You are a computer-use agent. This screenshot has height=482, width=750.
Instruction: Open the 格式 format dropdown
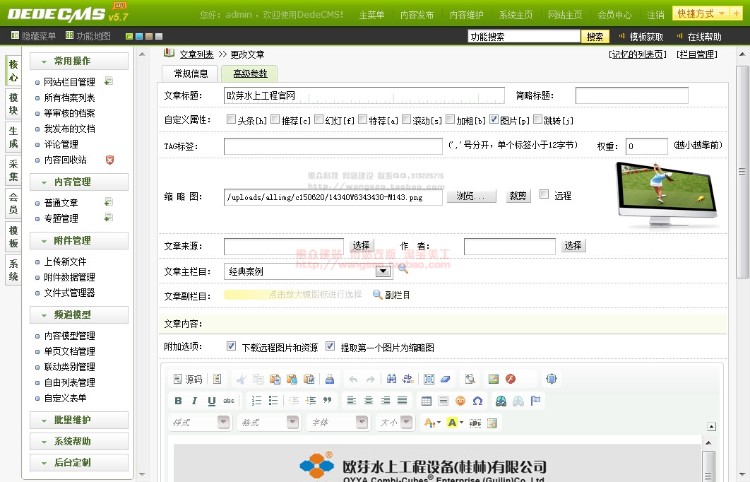269,422
